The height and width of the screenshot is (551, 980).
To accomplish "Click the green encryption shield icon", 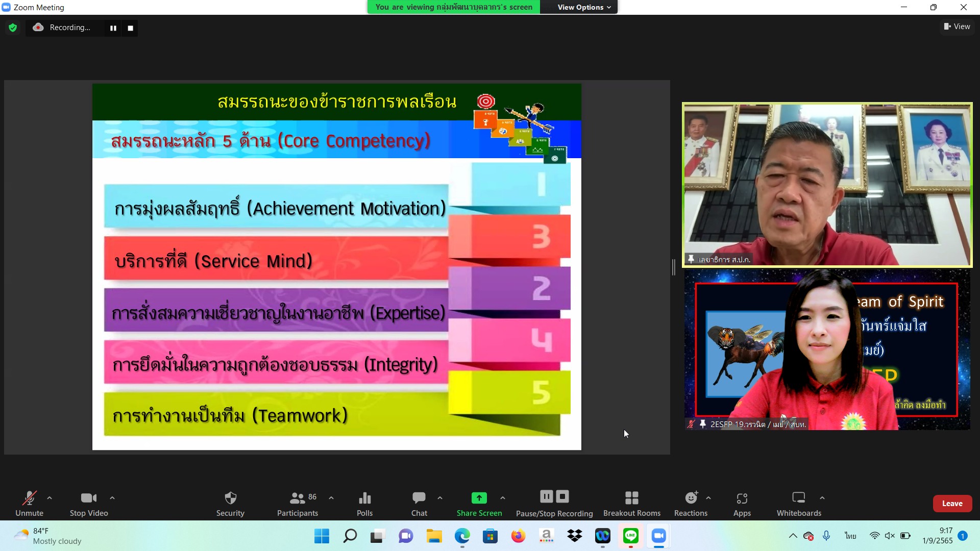I will point(13,28).
